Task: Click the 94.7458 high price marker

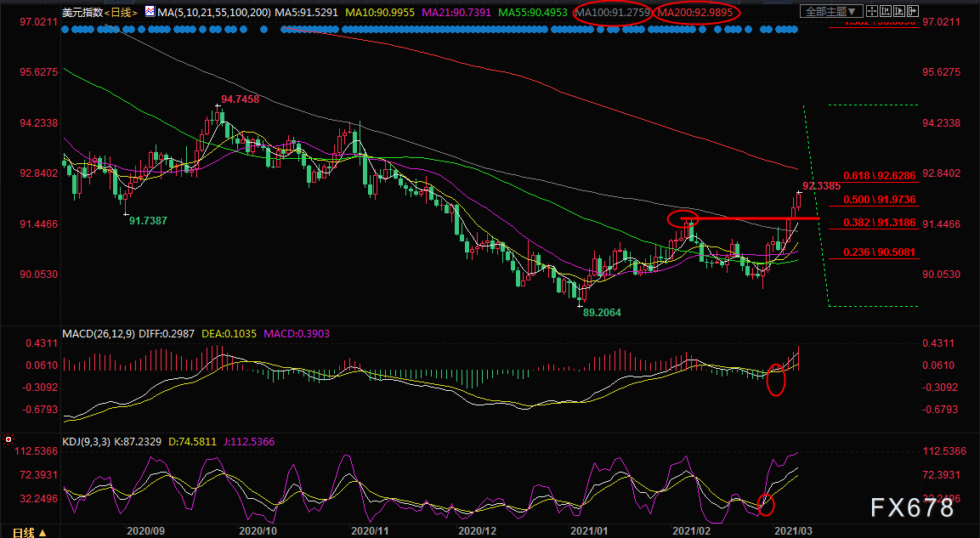Action: (x=241, y=99)
